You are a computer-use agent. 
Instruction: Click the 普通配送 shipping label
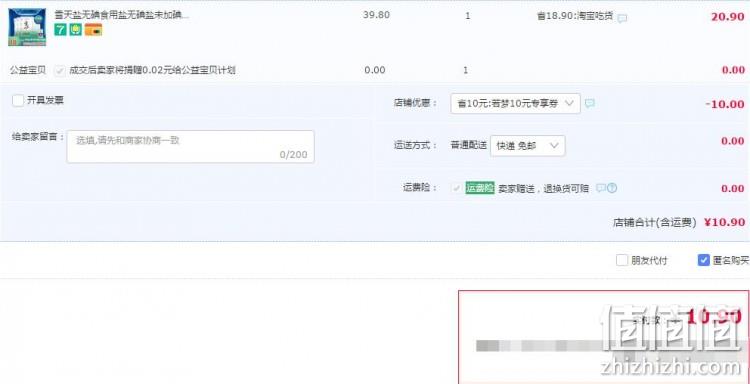tap(468, 145)
